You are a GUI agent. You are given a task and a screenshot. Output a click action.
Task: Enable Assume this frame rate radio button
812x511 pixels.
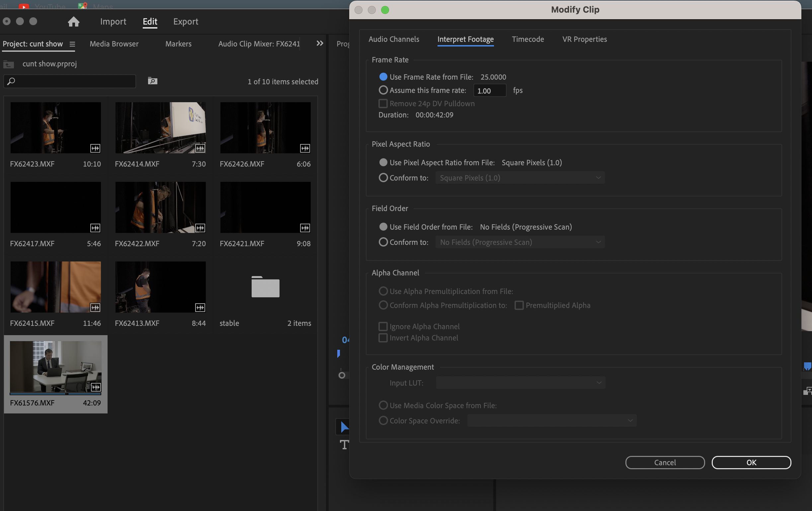(x=383, y=90)
